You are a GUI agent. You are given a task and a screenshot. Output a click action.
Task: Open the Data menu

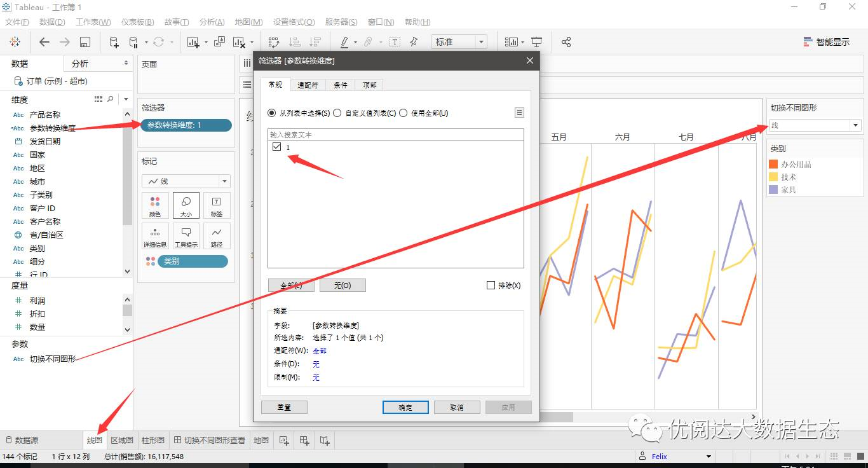(52, 22)
